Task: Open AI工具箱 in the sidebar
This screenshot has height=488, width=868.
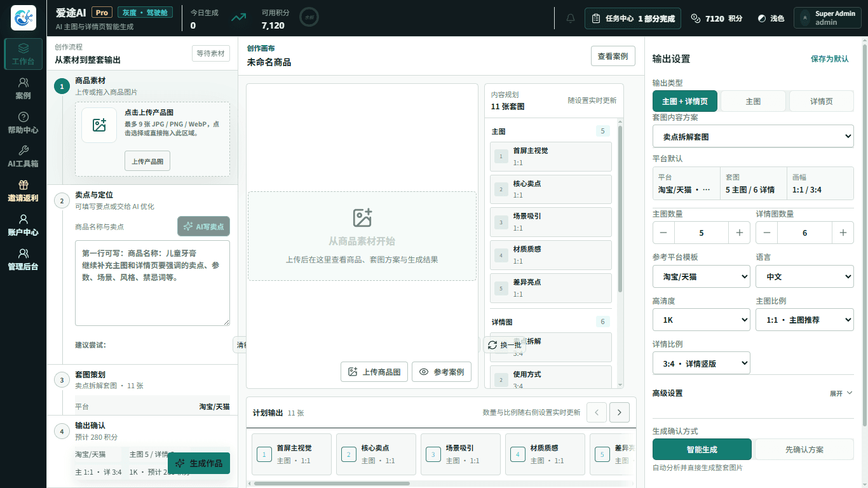Action: 24,156
